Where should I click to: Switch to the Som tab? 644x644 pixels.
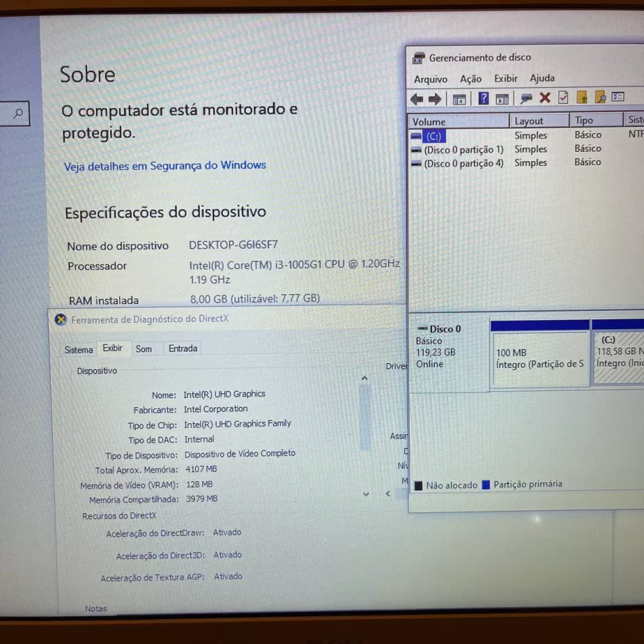[144, 349]
